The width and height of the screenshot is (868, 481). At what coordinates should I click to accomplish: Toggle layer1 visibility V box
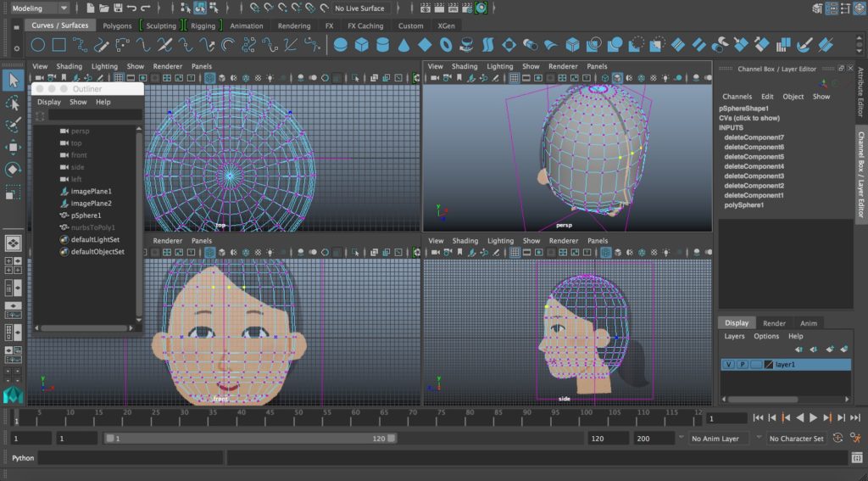click(x=728, y=365)
